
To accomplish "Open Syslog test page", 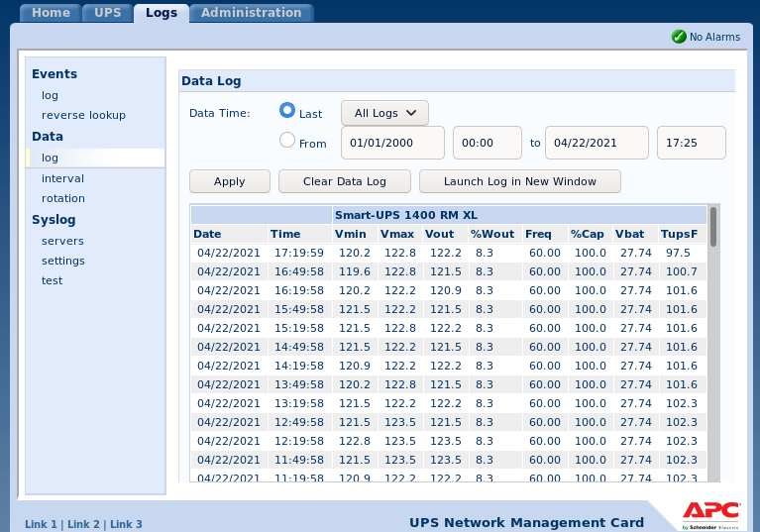I will click(x=52, y=280).
